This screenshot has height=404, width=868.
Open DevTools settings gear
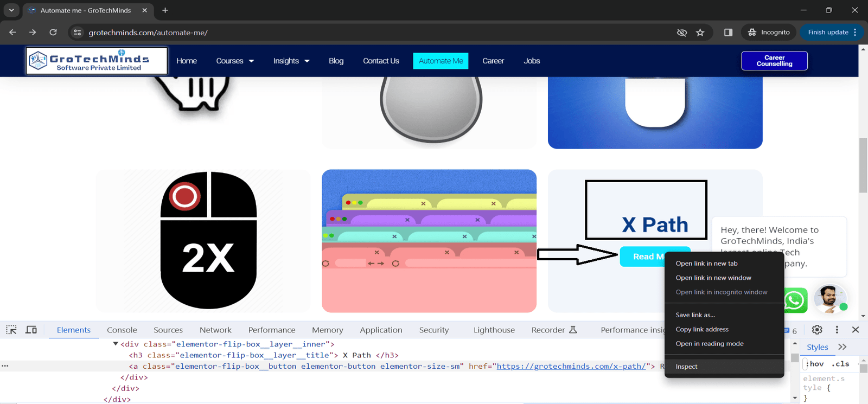click(817, 330)
